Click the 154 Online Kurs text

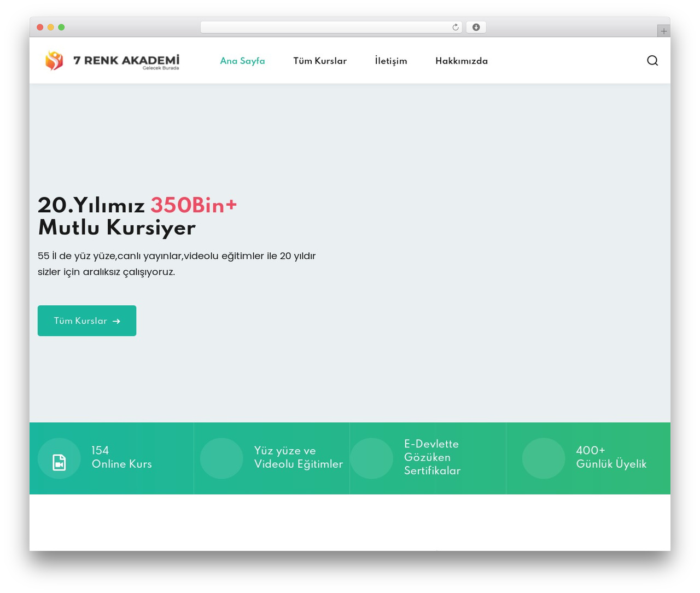coord(121,457)
